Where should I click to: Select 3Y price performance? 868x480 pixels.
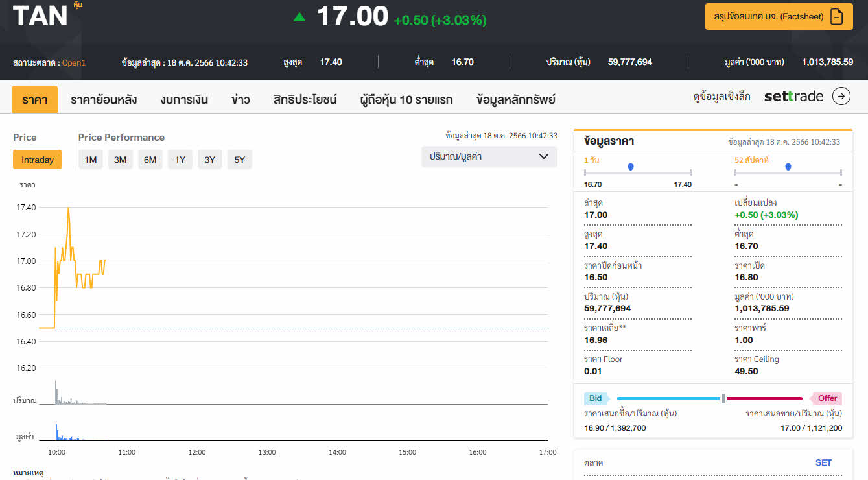tap(210, 160)
